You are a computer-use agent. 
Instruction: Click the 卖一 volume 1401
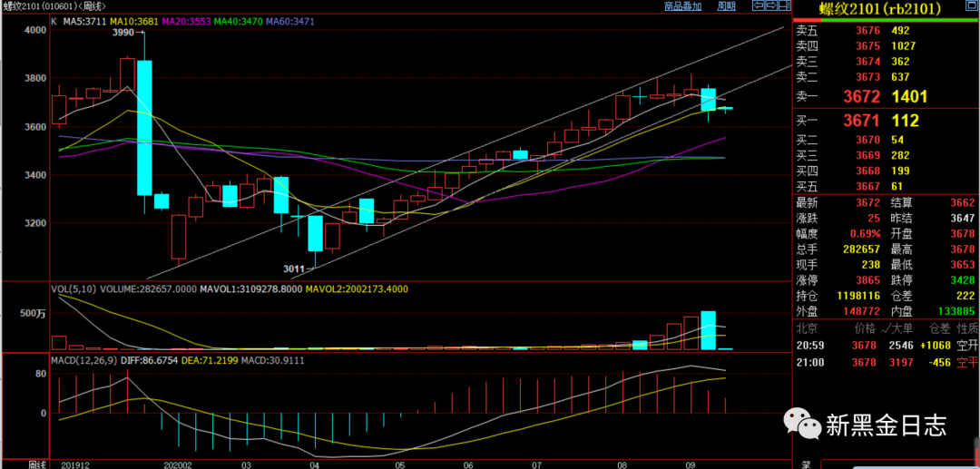click(x=908, y=96)
